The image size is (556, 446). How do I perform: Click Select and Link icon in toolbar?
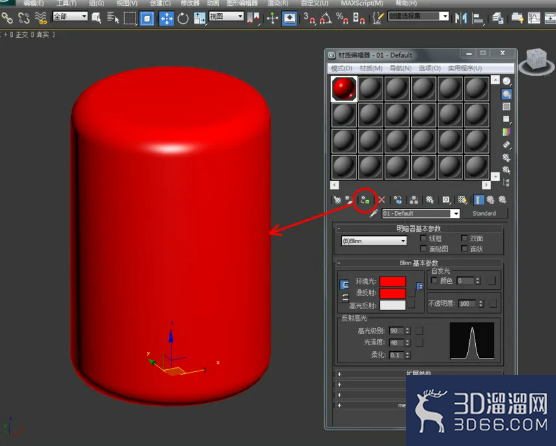7,18
